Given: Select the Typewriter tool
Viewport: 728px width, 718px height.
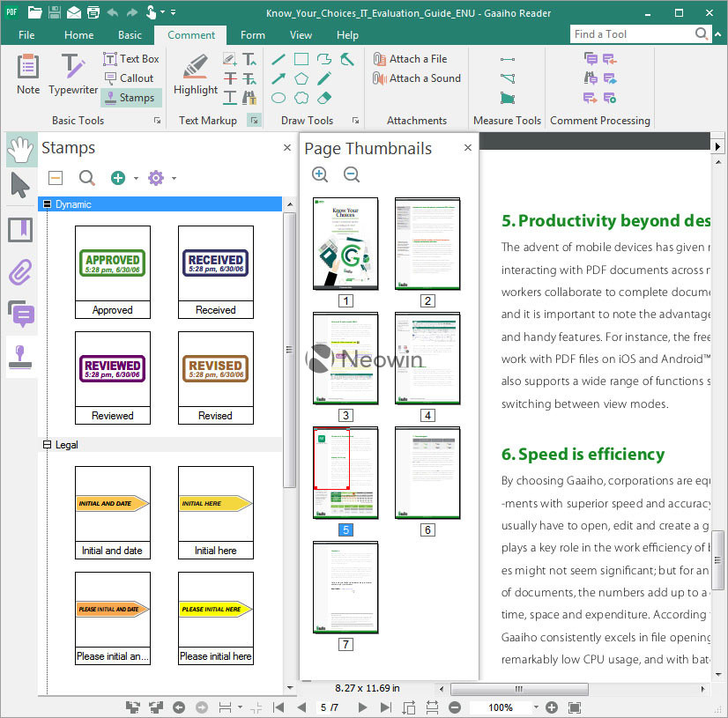Looking at the screenshot, I should pyautogui.click(x=73, y=74).
